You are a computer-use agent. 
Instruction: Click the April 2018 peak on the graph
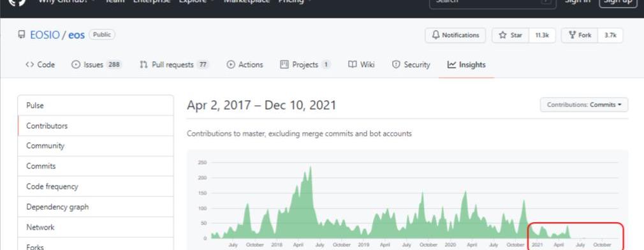click(310, 167)
